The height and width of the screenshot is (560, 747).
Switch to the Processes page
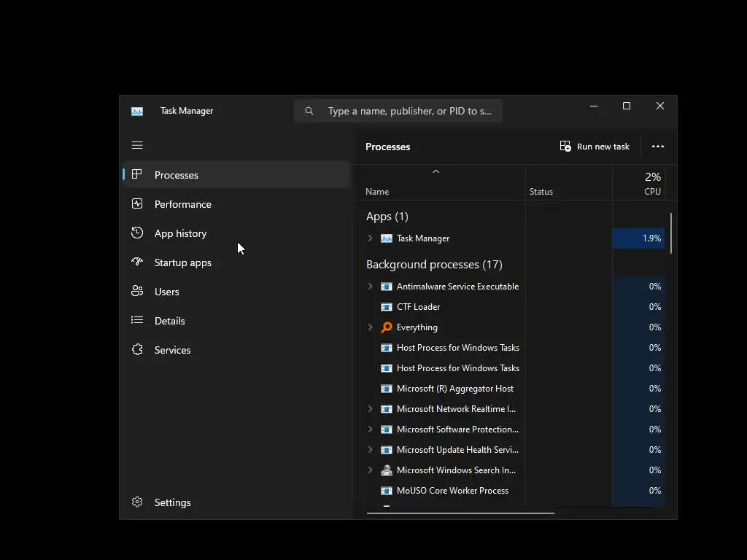click(x=176, y=175)
